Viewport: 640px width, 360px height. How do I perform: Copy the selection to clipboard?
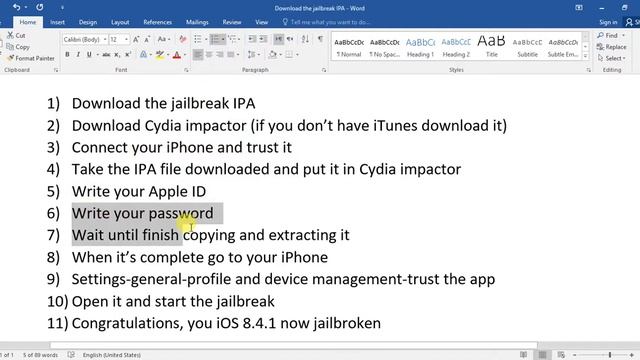[18, 47]
